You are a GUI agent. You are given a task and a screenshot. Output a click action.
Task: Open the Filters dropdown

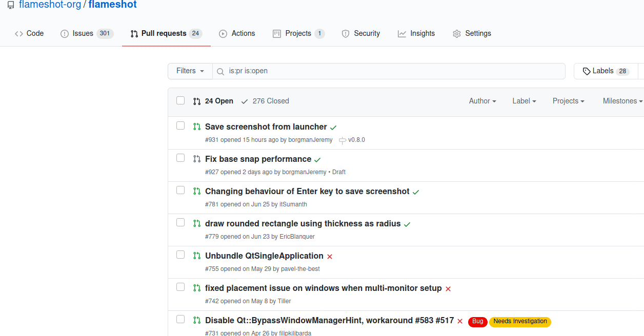[x=190, y=71]
